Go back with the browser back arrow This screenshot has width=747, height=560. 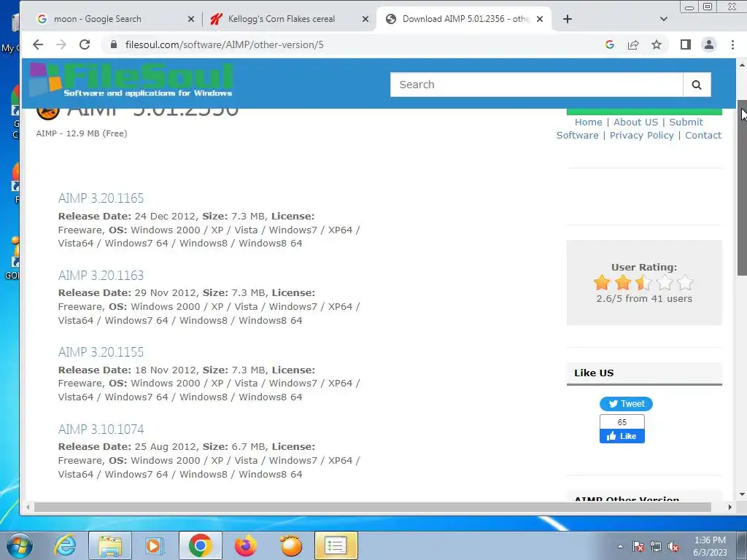point(38,44)
